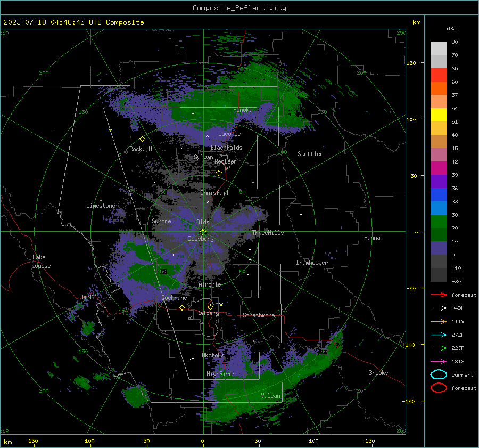Select the Strathmore label

point(259,315)
